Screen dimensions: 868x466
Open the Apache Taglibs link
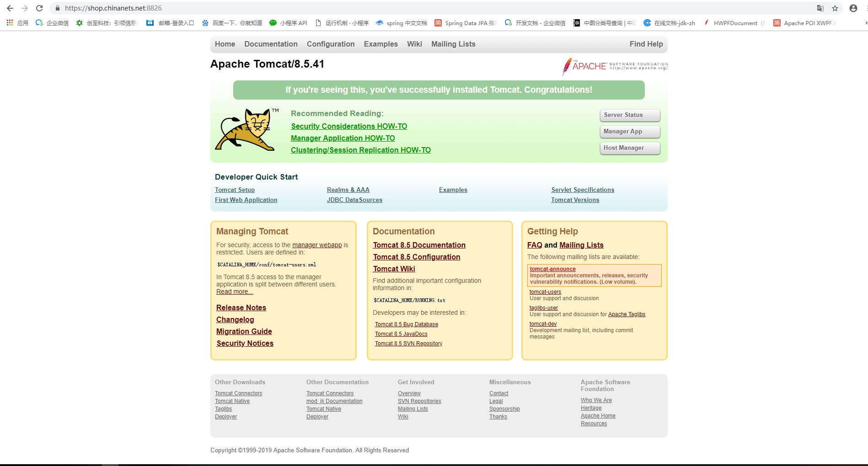pyautogui.click(x=627, y=314)
